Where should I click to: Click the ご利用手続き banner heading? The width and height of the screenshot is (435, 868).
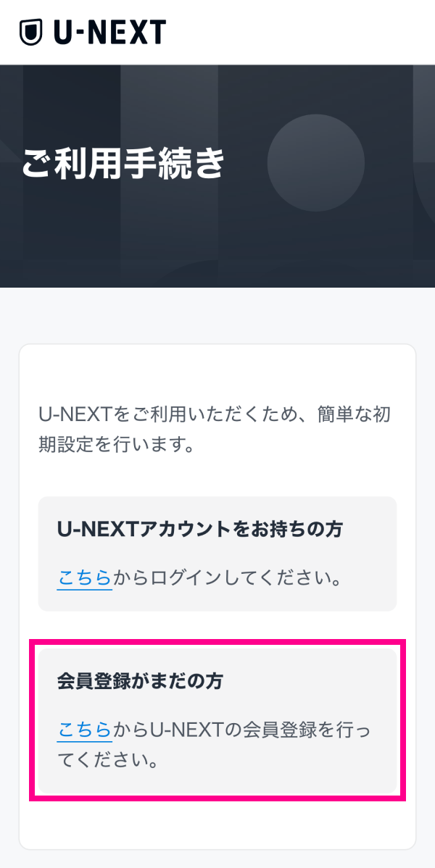coord(123,164)
